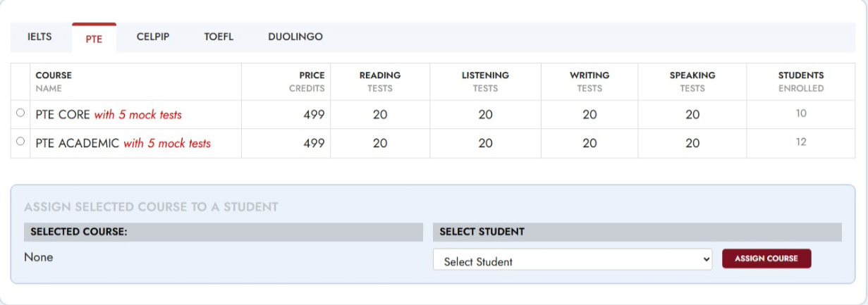Select the PTE CORE course radio button
The width and height of the screenshot is (868, 305).
pyautogui.click(x=20, y=113)
